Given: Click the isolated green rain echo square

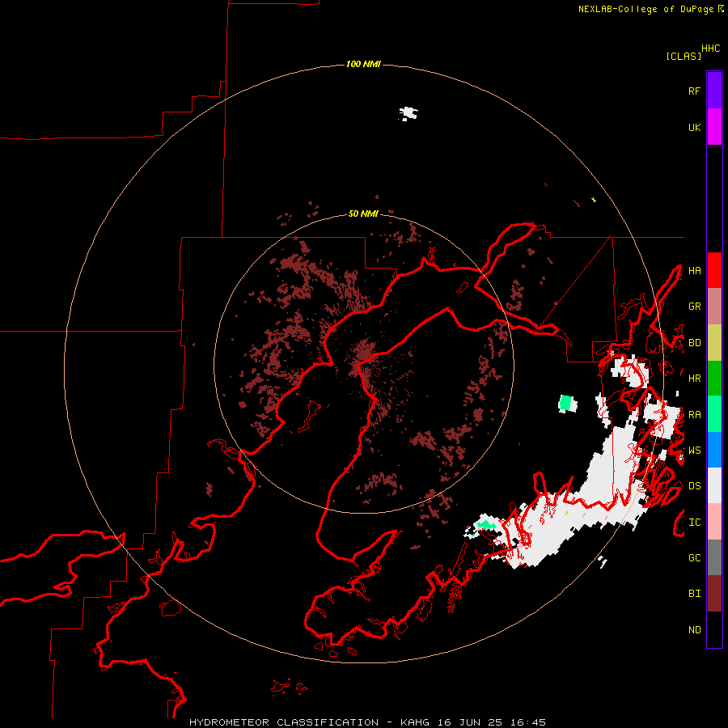Looking at the screenshot, I should [566, 403].
